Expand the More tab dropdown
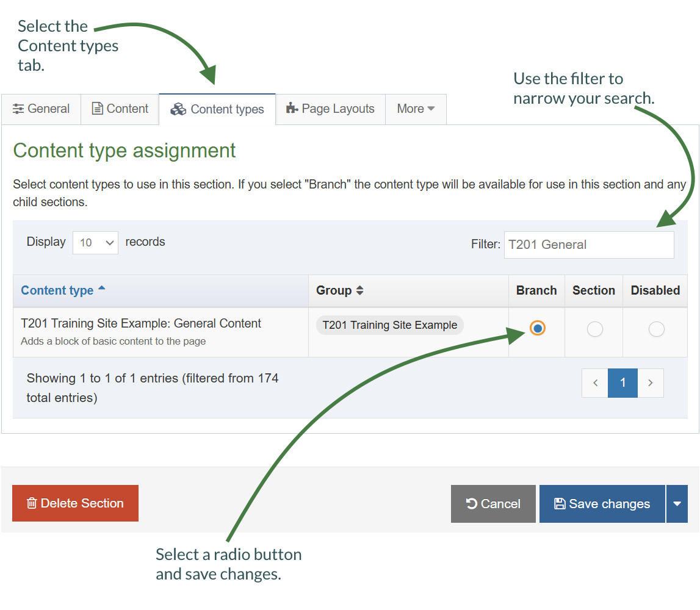 pos(416,109)
